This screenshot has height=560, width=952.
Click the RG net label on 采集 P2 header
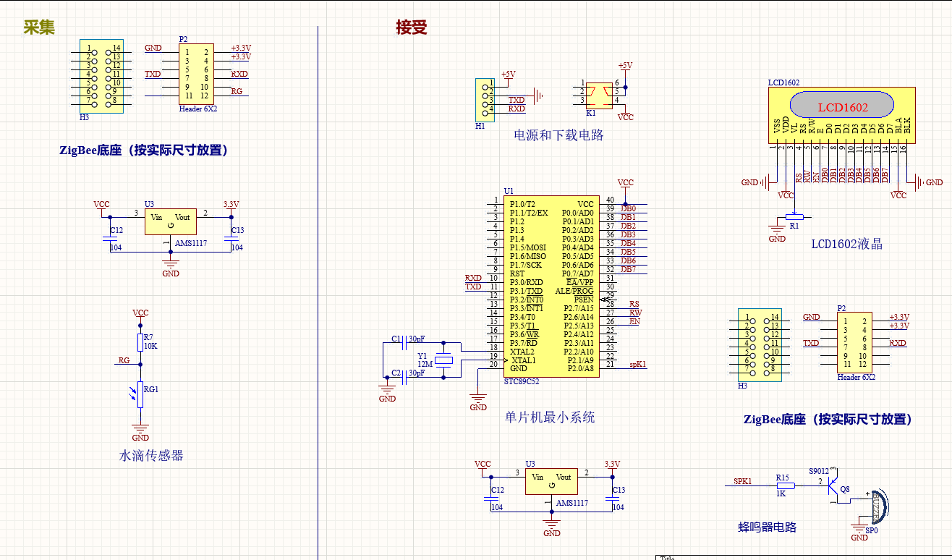click(x=237, y=91)
